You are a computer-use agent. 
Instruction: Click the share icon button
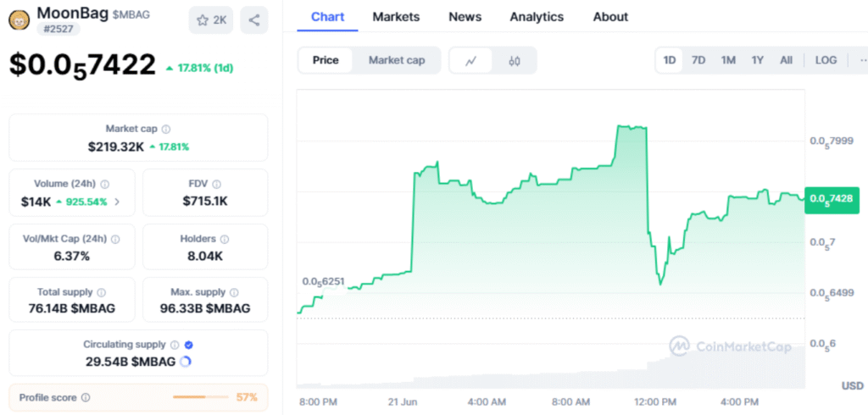[x=253, y=19]
